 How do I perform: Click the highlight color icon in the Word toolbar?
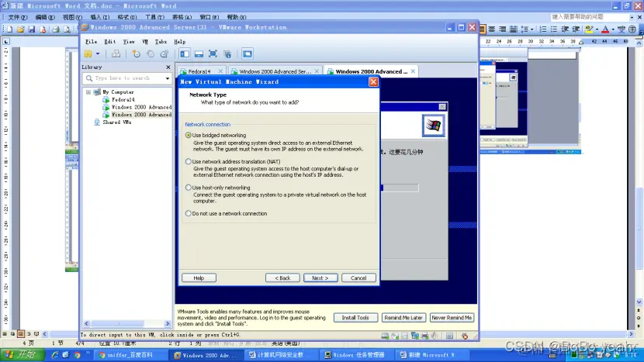[x=589, y=29]
